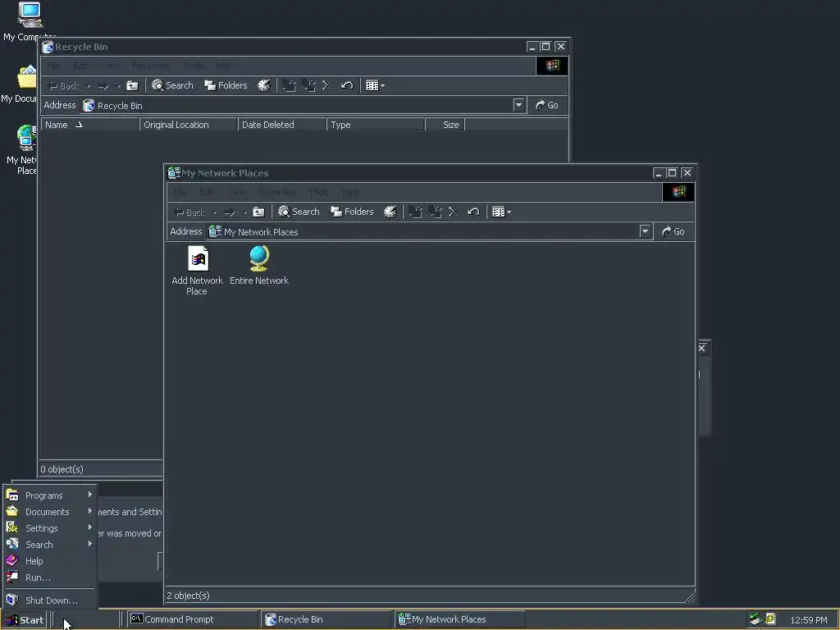The height and width of the screenshot is (630, 840).
Task: Choose Shut Down... from Start menu
Action: click(50, 600)
